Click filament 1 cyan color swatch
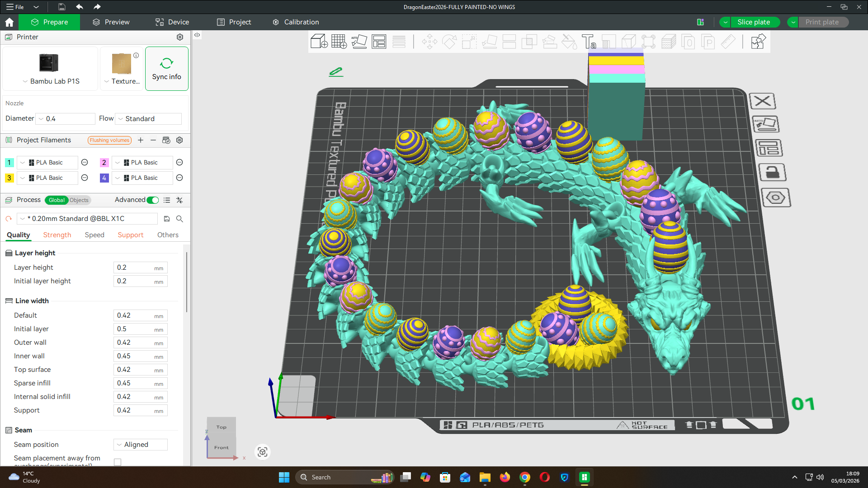Image resolution: width=868 pixels, height=488 pixels. [9, 163]
